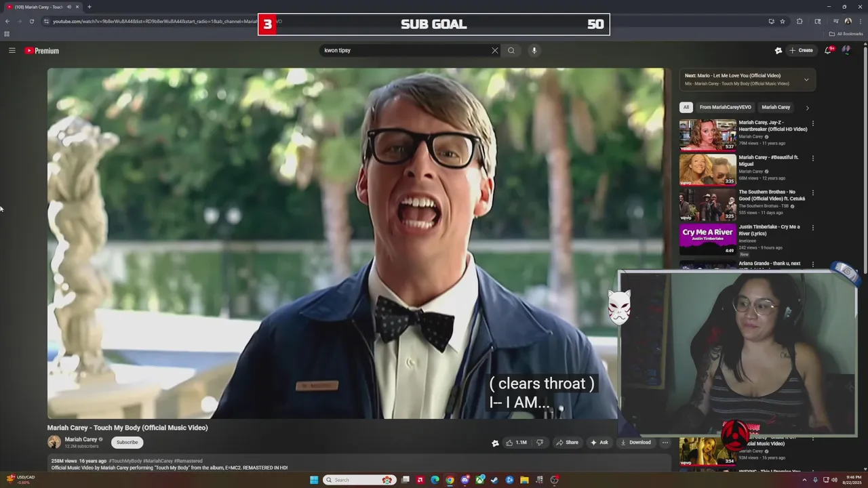868x488 pixels.
Task: Click video title Touch My Body text
Action: click(x=127, y=428)
